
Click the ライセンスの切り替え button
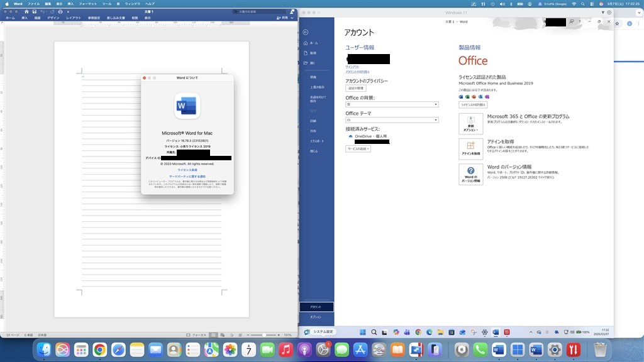pyautogui.click(x=473, y=105)
